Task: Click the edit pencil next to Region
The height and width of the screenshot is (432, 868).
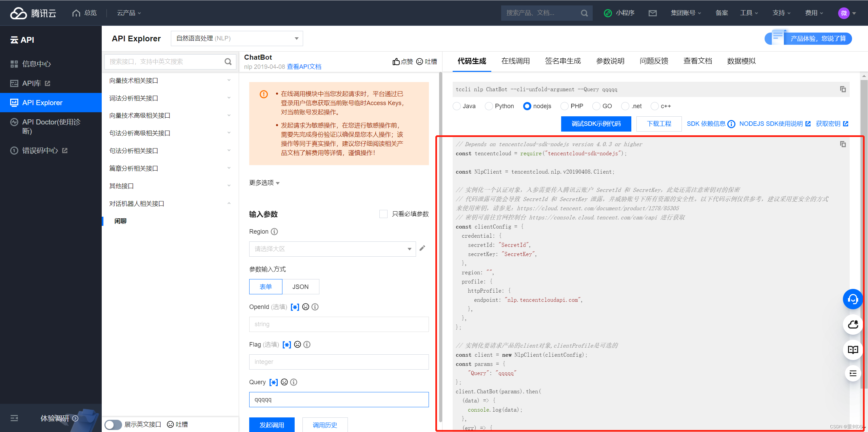Action: coord(422,248)
